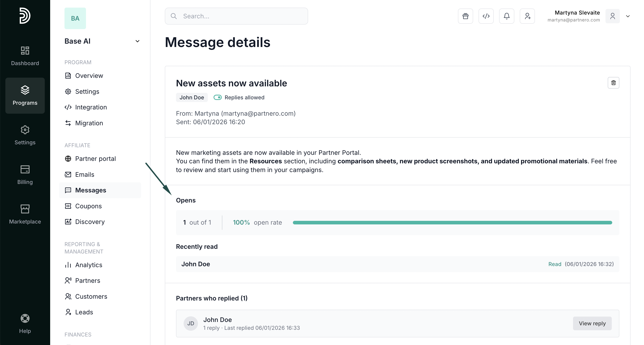The height and width of the screenshot is (345, 644).
Task: Click the user avatar profile menu
Action: tap(612, 16)
